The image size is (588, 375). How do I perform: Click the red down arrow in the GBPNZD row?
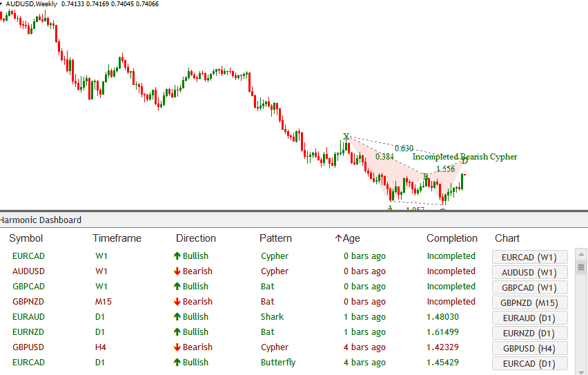pyautogui.click(x=177, y=302)
